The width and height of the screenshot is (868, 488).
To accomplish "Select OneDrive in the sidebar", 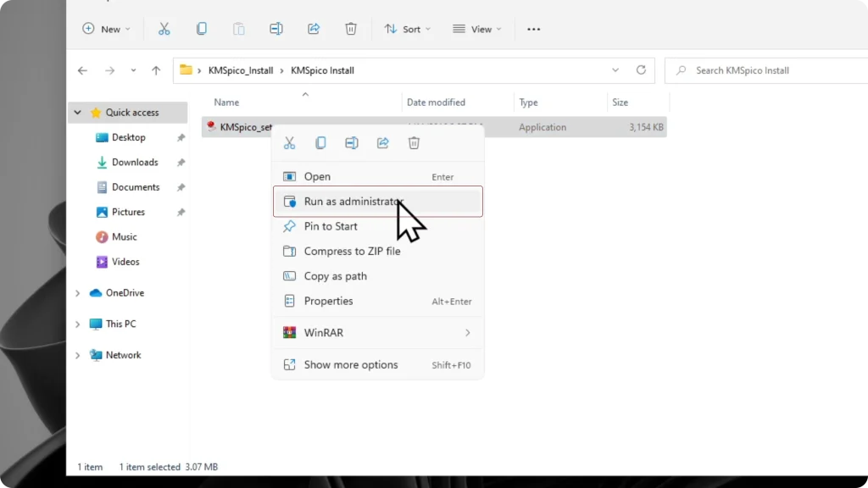I will tap(125, 292).
